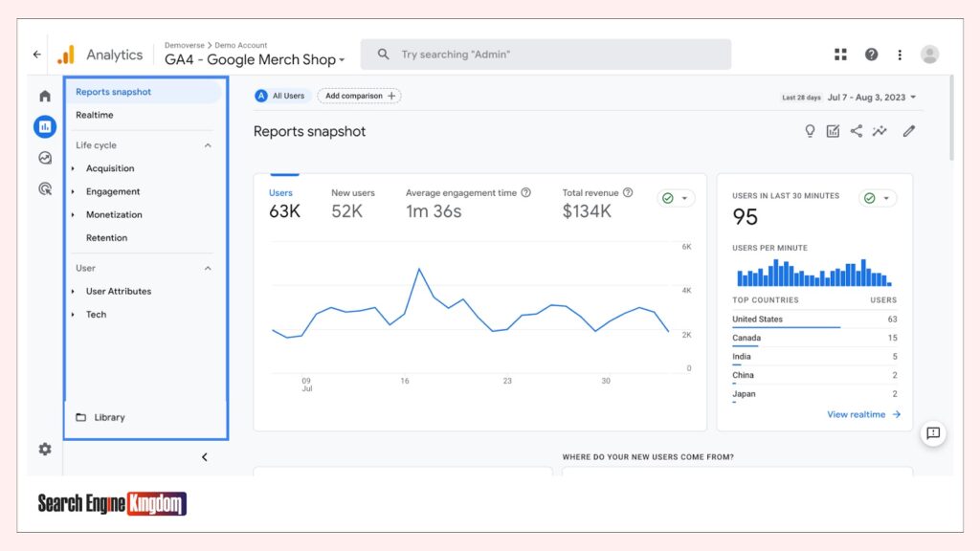Image resolution: width=980 pixels, height=551 pixels.
Task: Open the Retention report
Action: (106, 237)
